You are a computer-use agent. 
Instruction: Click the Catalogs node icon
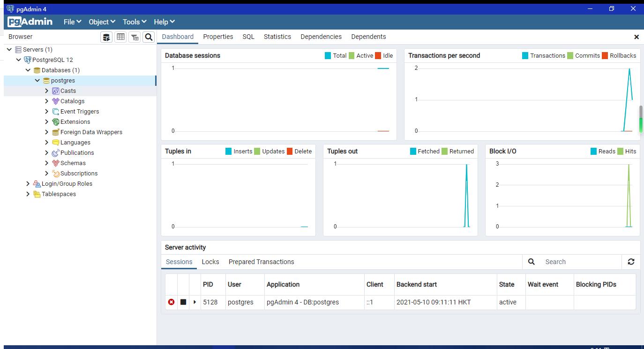(56, 101)
